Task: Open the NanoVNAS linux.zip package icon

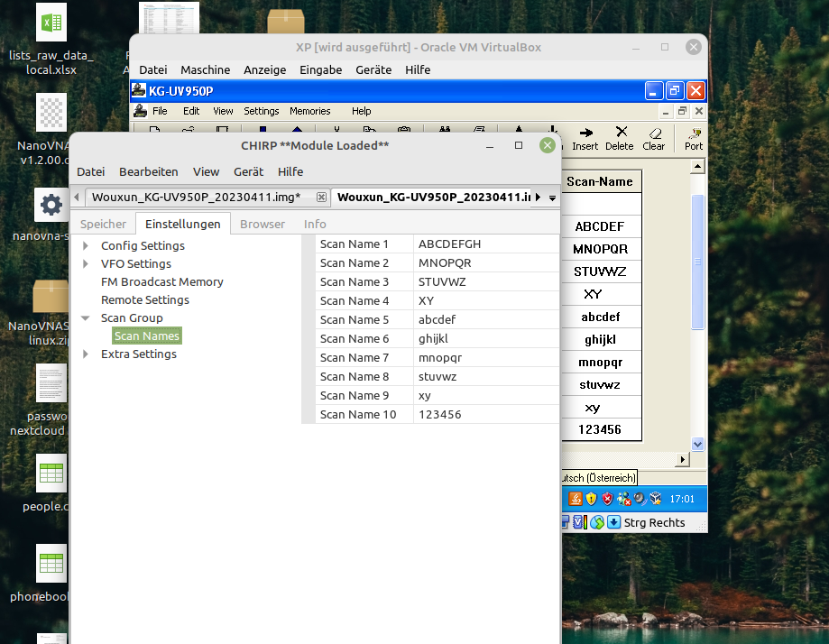Action: click(51, 296)
